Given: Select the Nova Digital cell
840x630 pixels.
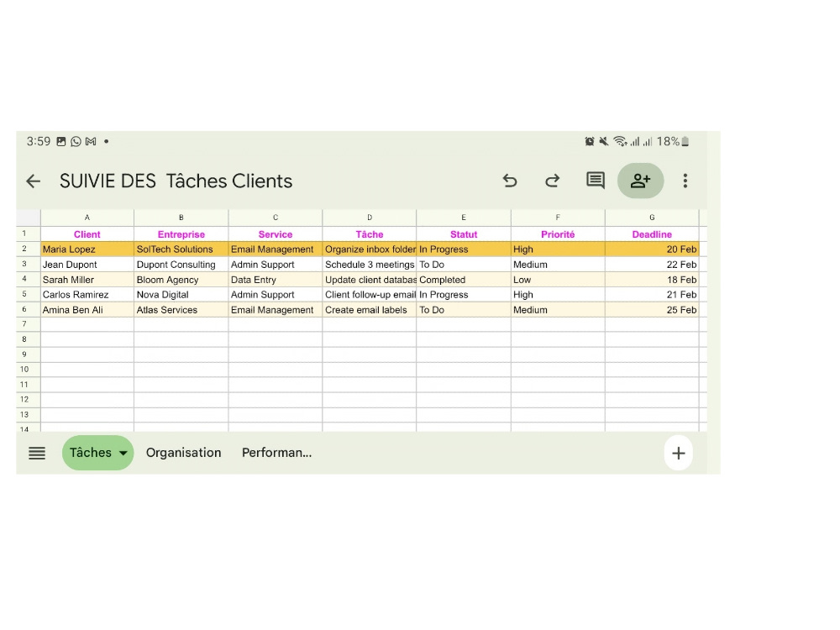Looking at the screenshot, I should coord(181,295).
